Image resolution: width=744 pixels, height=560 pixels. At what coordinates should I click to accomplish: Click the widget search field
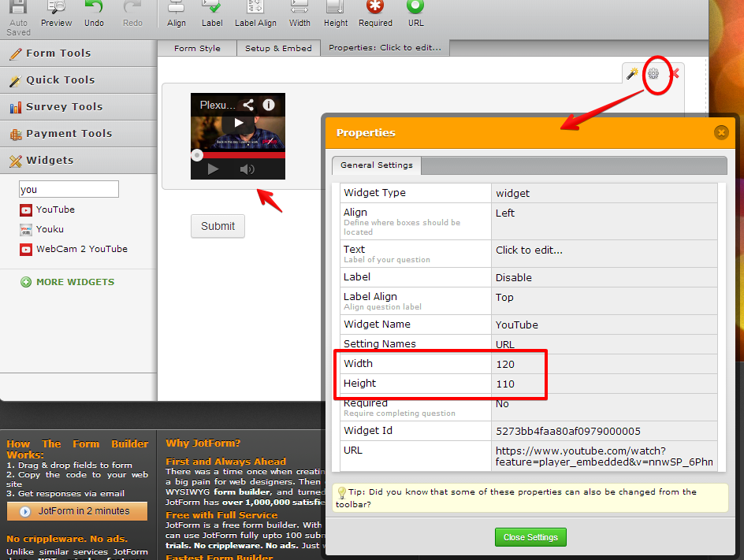[69, 189]
